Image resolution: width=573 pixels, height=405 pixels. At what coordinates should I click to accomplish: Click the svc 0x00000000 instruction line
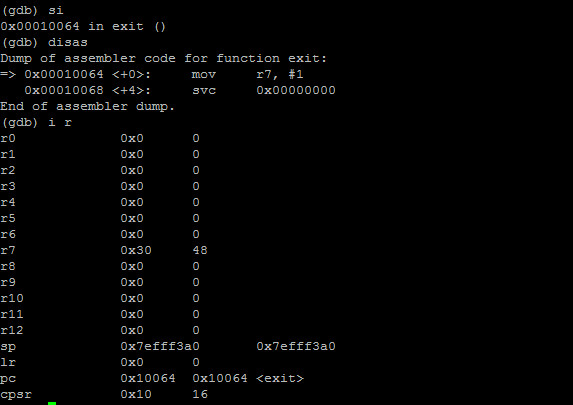point(263,90)
